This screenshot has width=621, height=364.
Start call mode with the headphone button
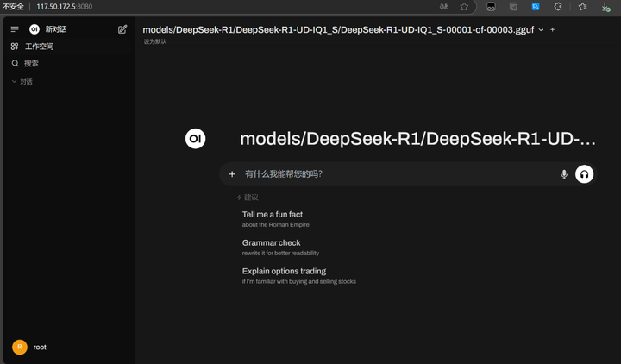click(584, 174)
